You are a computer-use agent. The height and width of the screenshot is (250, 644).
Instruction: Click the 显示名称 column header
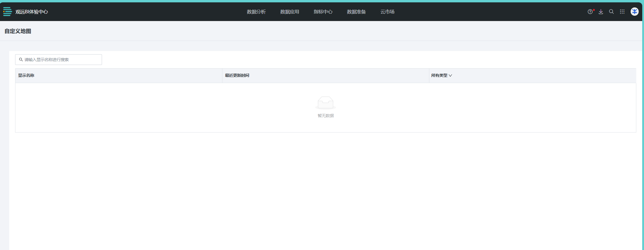(26, 76)
